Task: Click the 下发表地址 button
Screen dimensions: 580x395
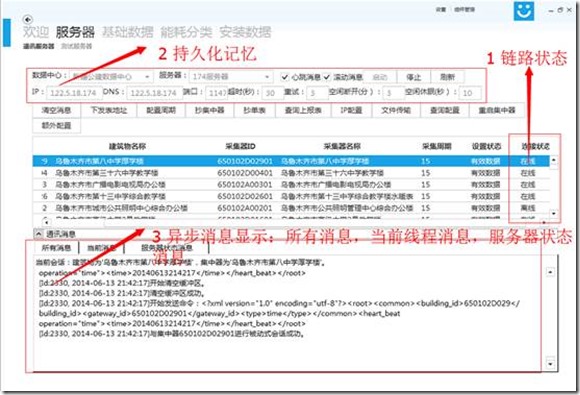Action: [109, 110]
